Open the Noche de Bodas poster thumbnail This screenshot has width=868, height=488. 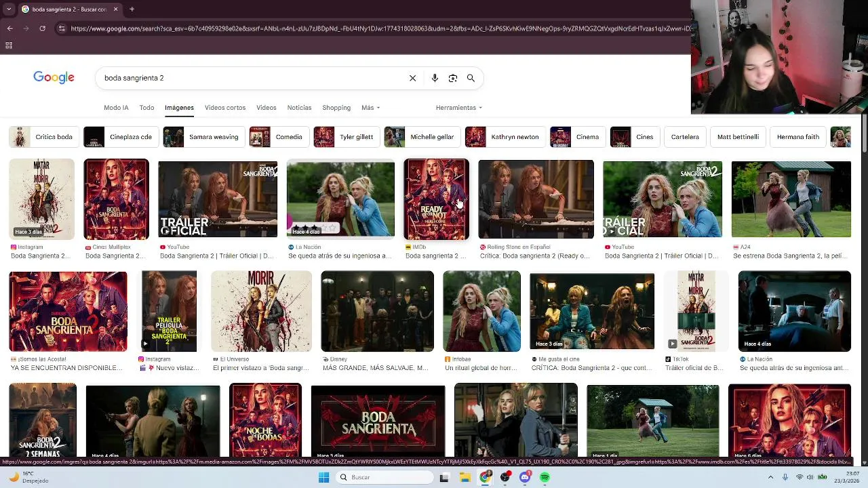265,420
